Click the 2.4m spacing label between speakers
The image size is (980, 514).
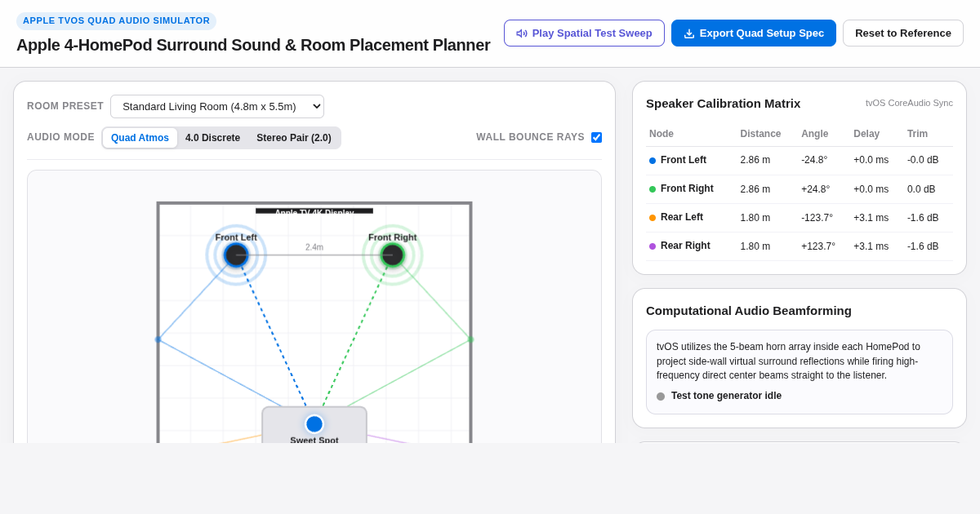(x=314, y=247)
